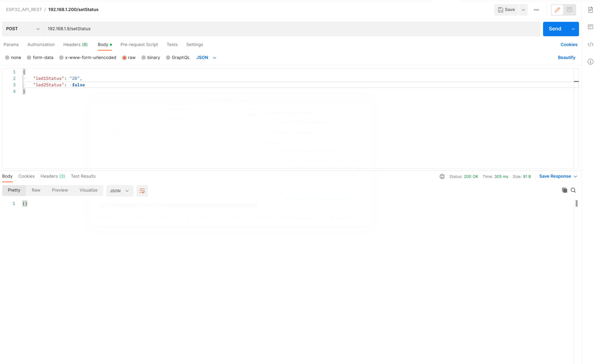
Task: Select the form-data body type
Action: (40, 57)
